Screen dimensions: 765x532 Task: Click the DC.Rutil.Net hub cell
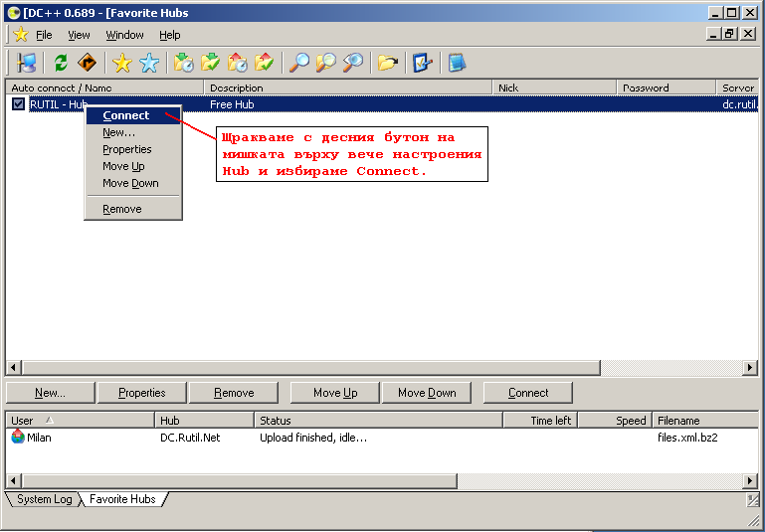coord(190,438)
